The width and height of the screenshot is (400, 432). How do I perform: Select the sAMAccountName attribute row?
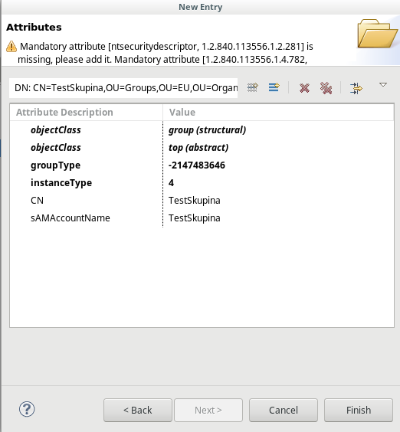coord(202,218)
